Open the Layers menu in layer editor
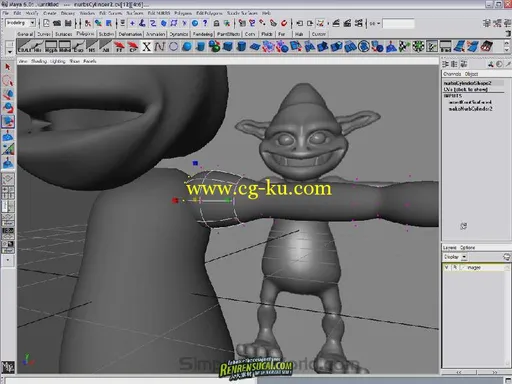The image size is (512, 384). (450, 248)
